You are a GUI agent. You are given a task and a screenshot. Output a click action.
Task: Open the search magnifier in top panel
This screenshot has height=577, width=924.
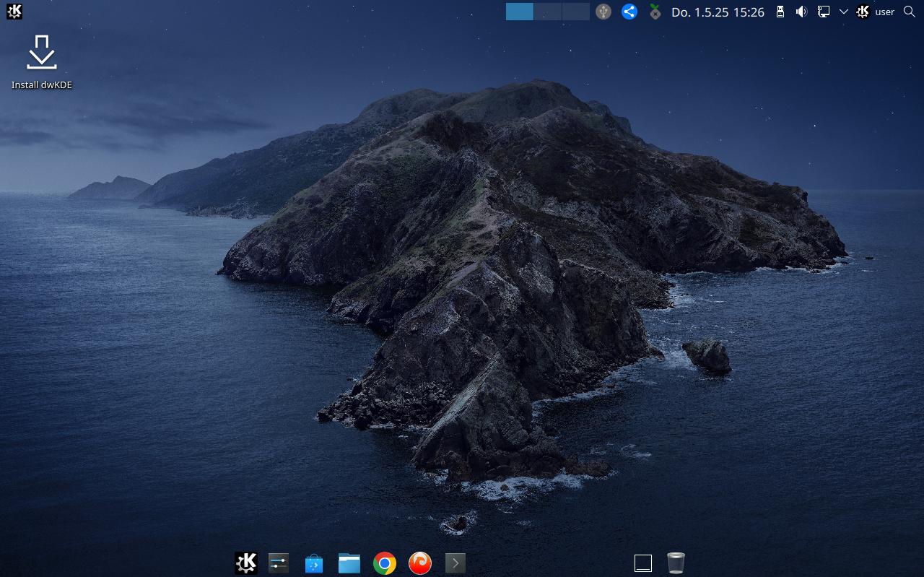909,12
